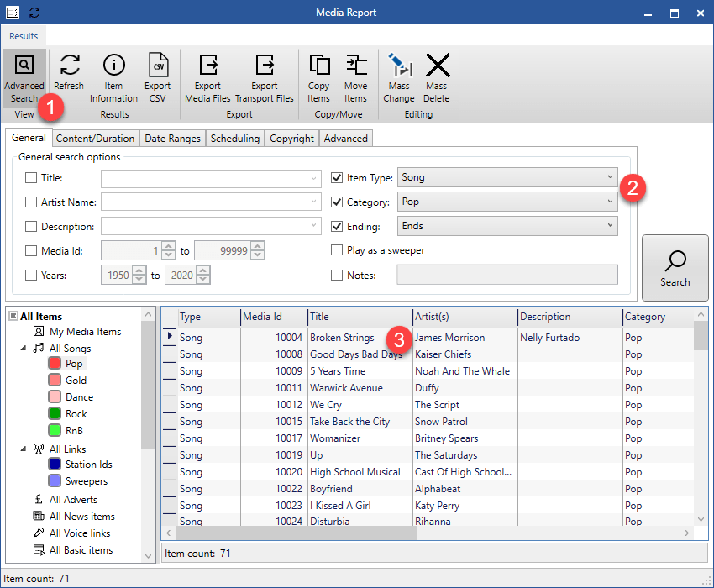Select All Songs in the tree
714x588 pixels.
pyautogui.click(x=70, y=349)
